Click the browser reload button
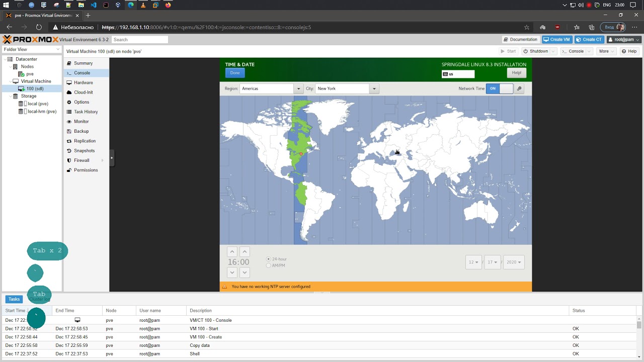644x362 pixels. tap(39, 27)
